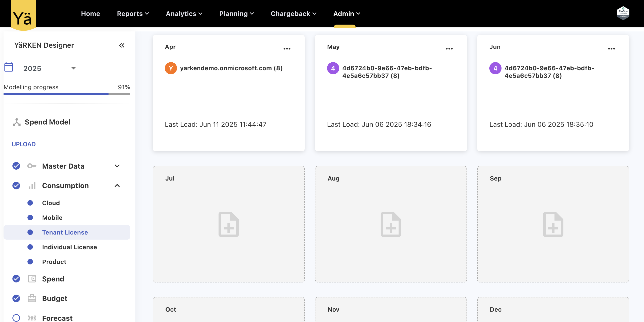The image size is (644, 322).
Task: Click the Budget checked status circle
Action: point(16,298)
